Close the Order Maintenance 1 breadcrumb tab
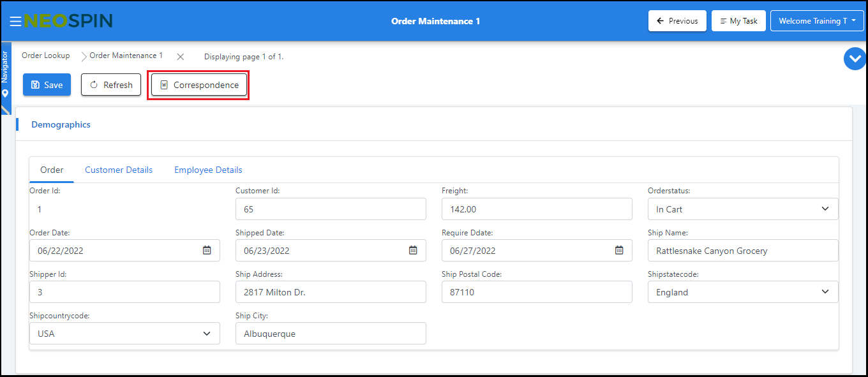 (181, 57)
